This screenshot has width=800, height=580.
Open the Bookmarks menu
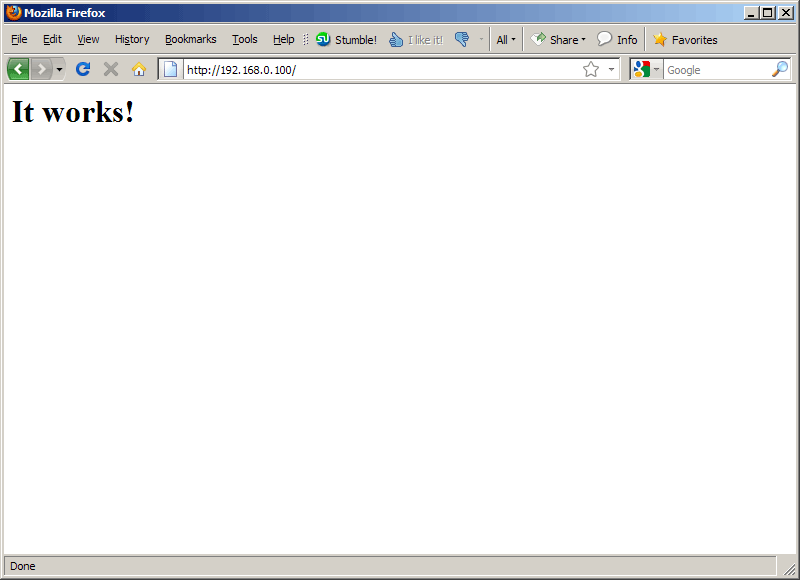[x=191, y=39]
